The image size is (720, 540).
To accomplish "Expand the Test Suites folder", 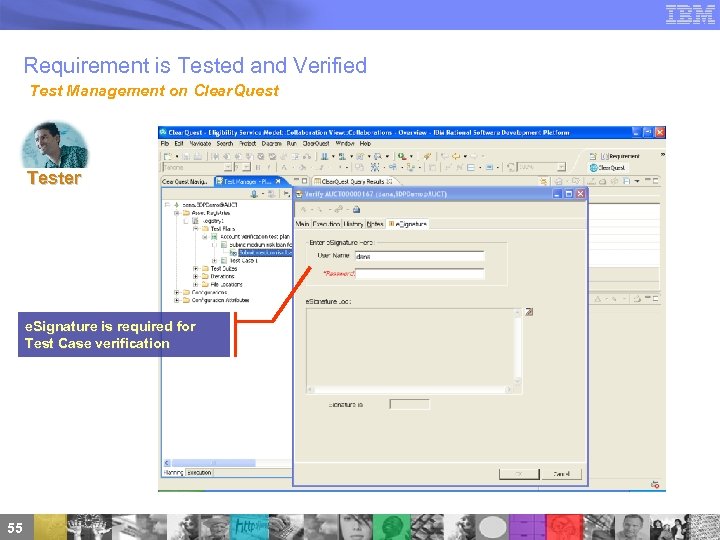I will click(196, 269).
